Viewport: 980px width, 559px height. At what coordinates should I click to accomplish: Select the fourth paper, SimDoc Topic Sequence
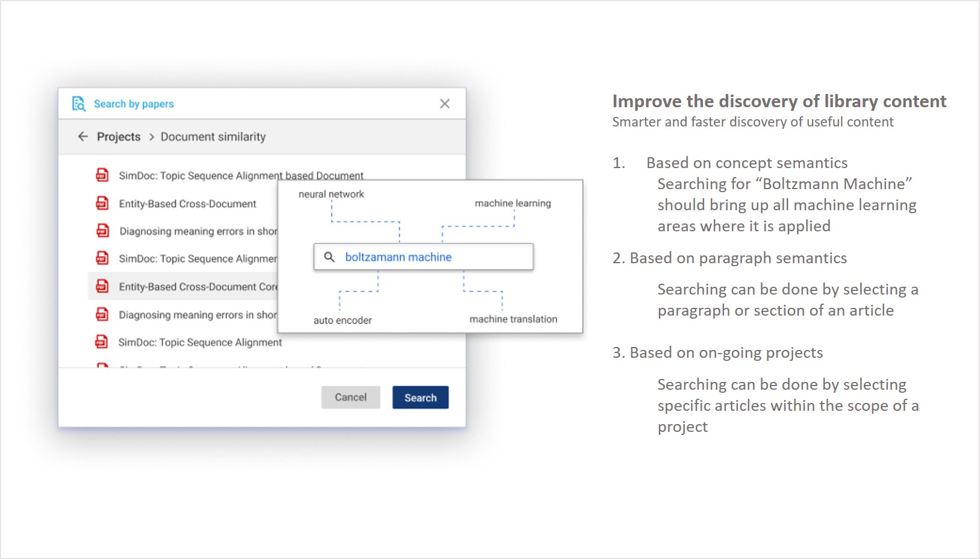[197, 258]
